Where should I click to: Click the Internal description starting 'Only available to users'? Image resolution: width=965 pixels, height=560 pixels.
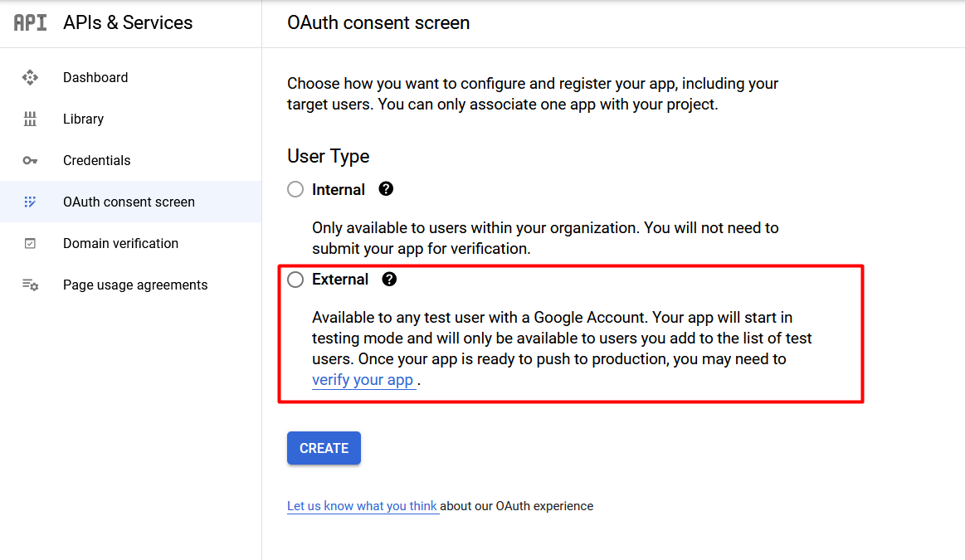tap(545, 238)
